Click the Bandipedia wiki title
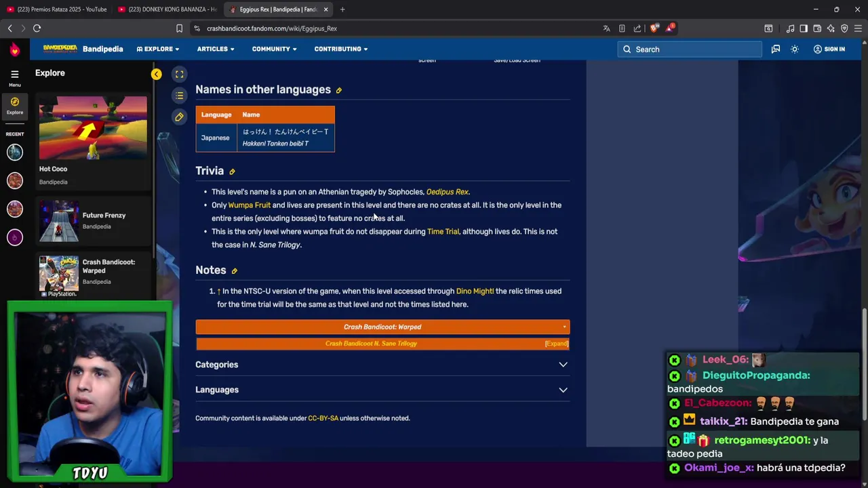The image size is (868, 488). tap(103, 49)
